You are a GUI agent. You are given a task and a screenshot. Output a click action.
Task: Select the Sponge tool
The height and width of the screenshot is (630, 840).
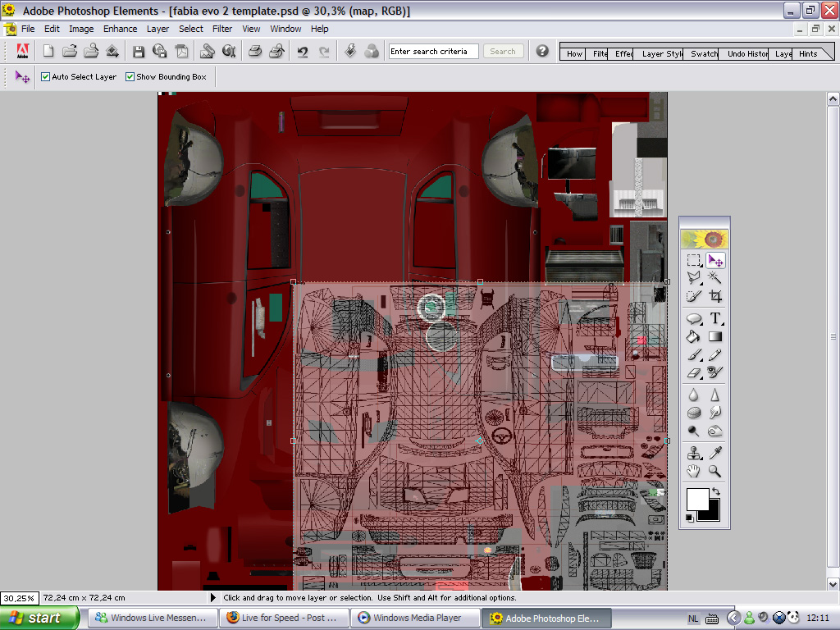694,413
